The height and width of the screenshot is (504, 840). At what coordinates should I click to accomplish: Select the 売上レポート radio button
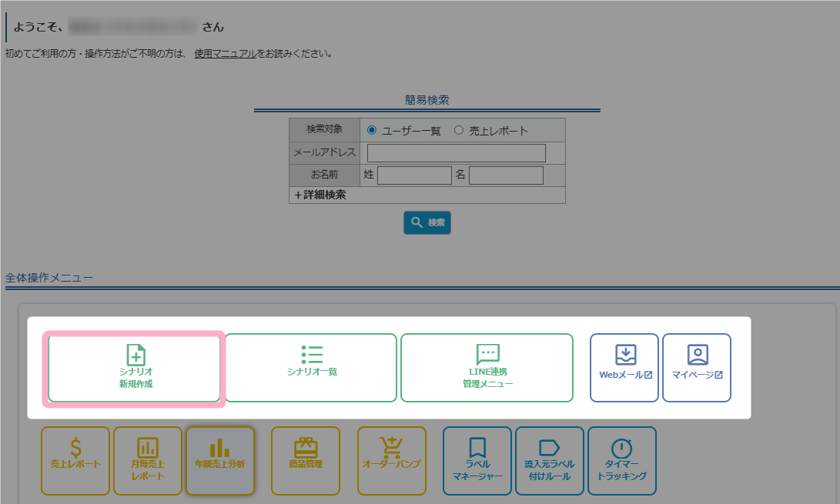pyautogui.click(x=459, y=130)
